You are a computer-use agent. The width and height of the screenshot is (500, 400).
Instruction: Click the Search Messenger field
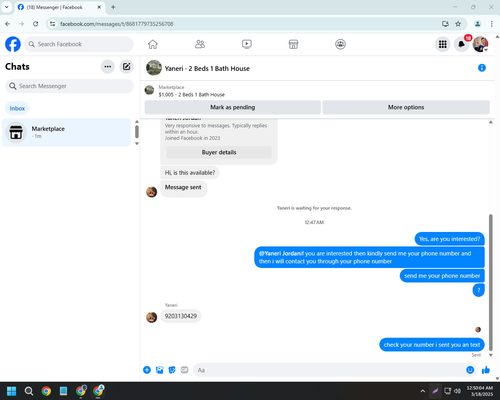pyautogui.click(x=69, y=86)
